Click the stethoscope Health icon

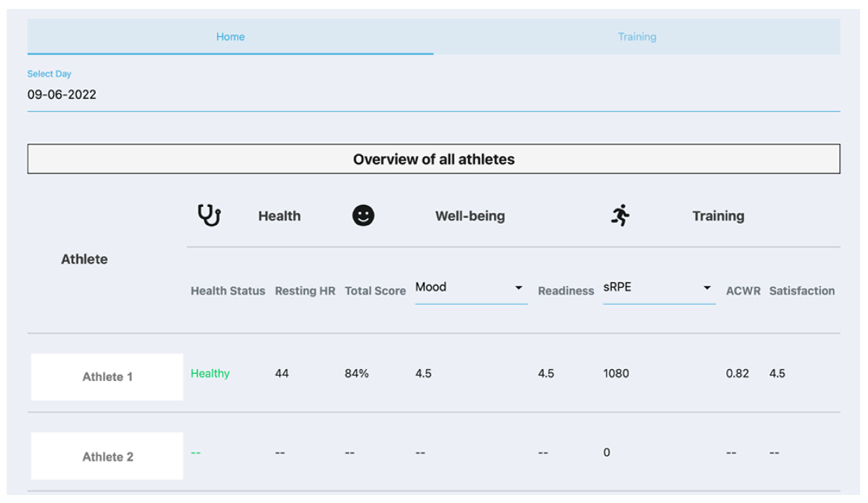pyautogui.click(x=209, y=215)
